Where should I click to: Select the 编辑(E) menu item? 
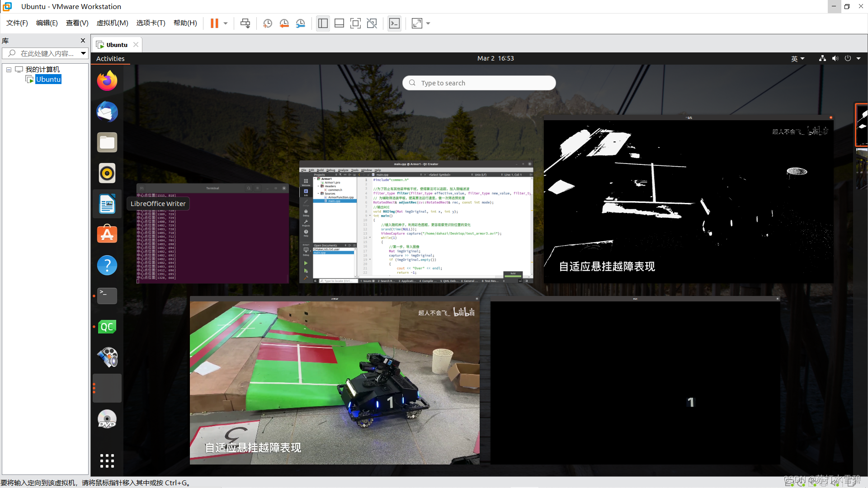pos(47,23)
